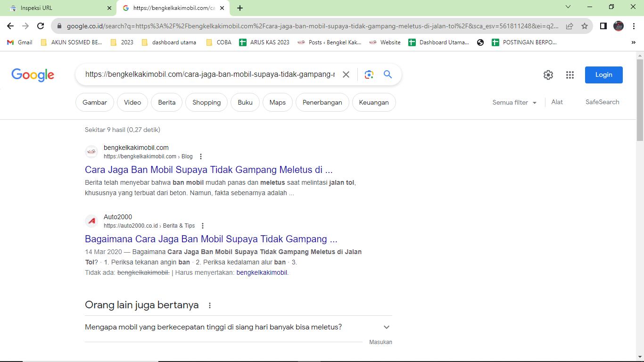Image resolution: width=644 pixels, height=362 pixels.
Task: Share this page from the address bar
Action: (570, 26)
